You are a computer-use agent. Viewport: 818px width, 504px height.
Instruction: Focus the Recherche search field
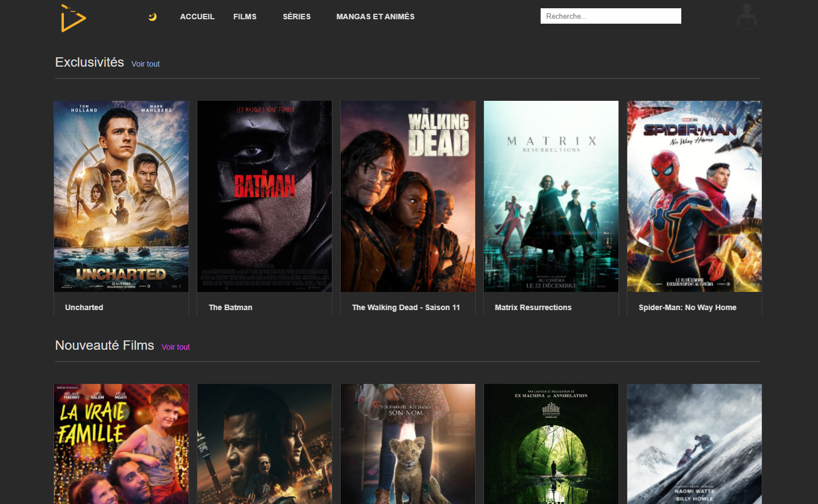[611, 16]
